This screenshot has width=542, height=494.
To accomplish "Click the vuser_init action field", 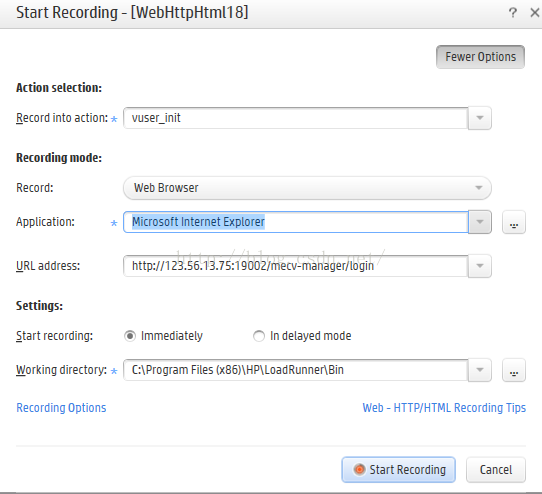I will click(x=296, y=118).
